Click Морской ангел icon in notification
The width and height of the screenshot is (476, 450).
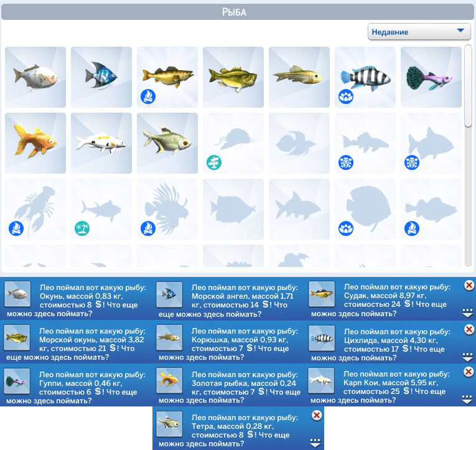pos(169,294)
